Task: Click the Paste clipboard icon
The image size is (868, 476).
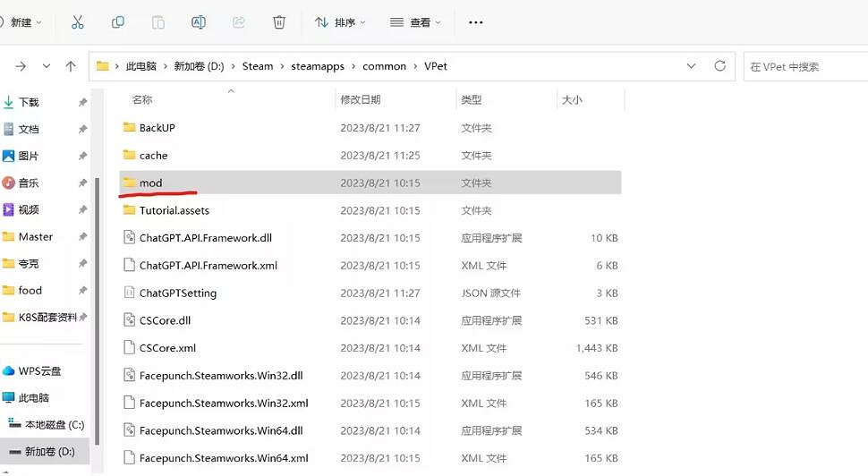Action: [158, 22]
